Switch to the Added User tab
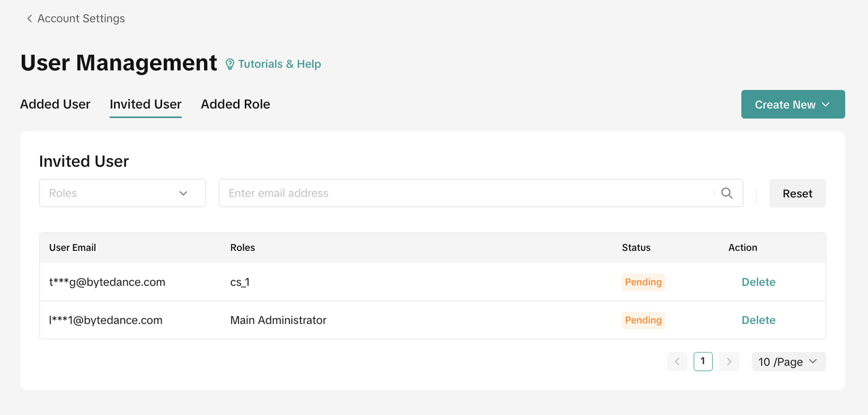This screenshot has width=868, height=415. point(55,104)
